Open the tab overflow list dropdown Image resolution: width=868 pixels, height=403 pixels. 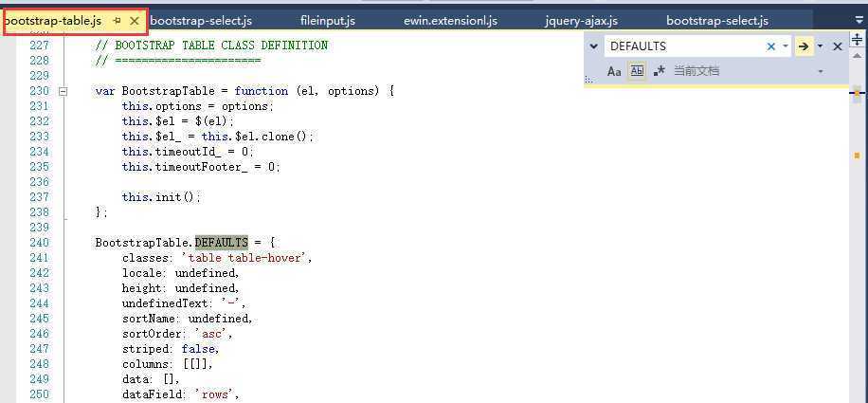click(859, 20)
